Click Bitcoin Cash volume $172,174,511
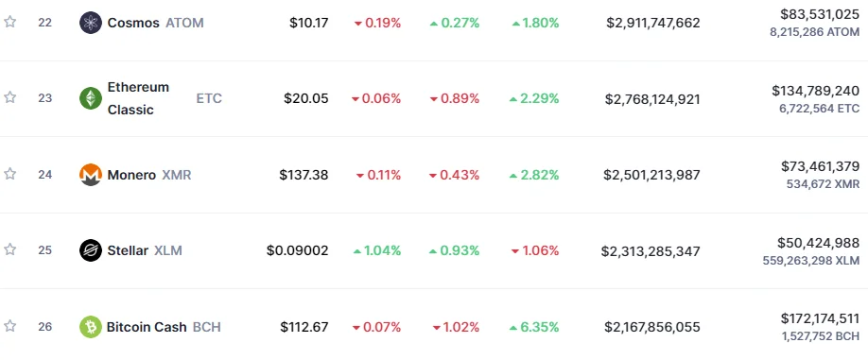The height and width of the screenshot is (360, 868). click(820, 318)
